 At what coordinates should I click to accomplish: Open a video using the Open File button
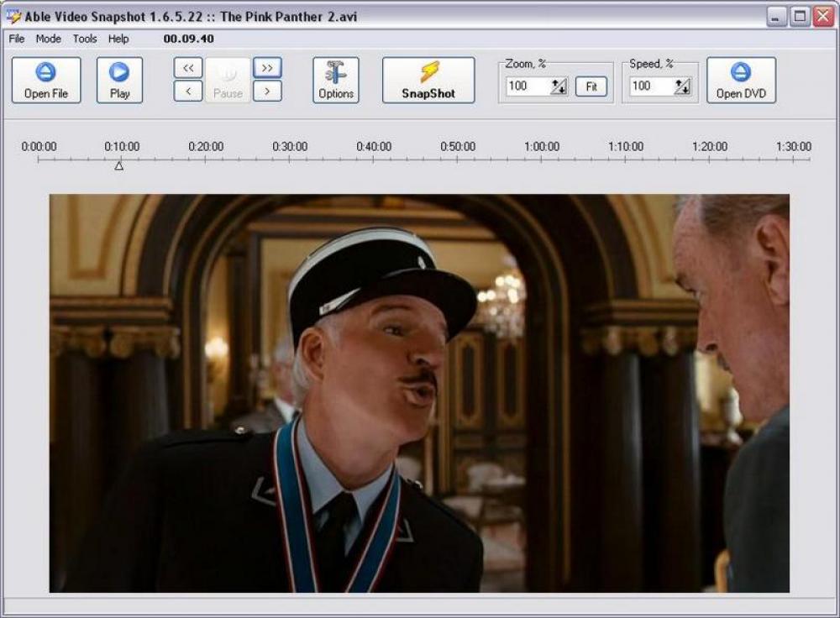(x=46, y=79)
